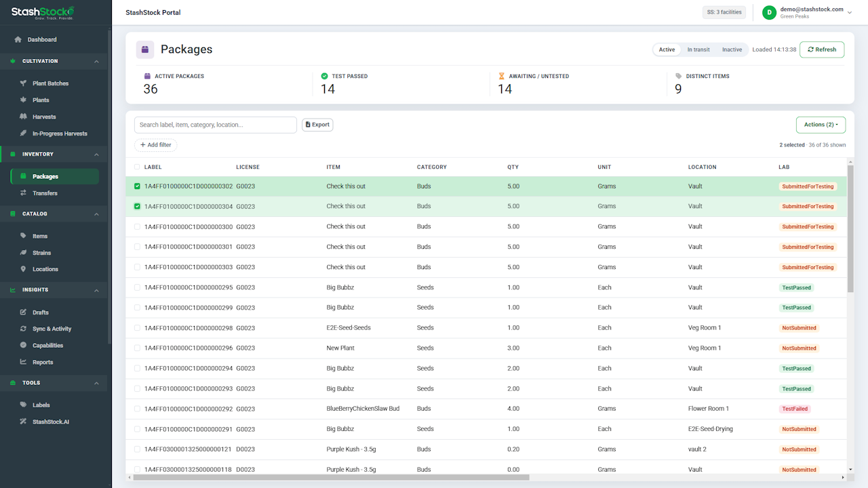Click the Dashboard home icon
The image size is (868, 488).
click(x=18, y=39)
